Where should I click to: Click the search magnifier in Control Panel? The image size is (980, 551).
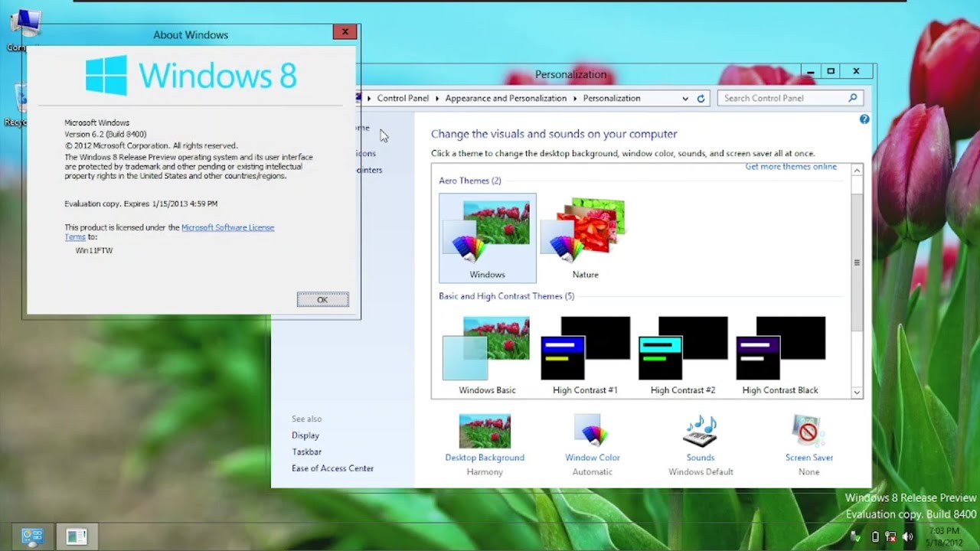tap(853, 98)
